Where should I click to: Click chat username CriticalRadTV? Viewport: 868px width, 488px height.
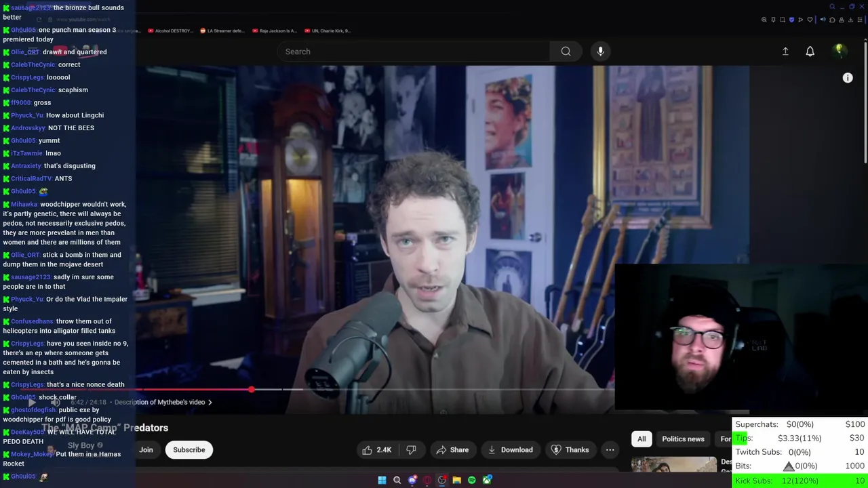[31, 179]
